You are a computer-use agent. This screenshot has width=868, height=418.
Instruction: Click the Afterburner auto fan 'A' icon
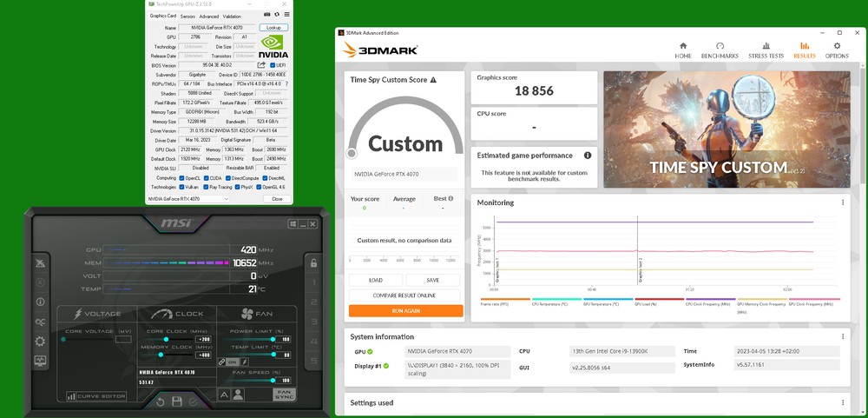pos(224,395)
